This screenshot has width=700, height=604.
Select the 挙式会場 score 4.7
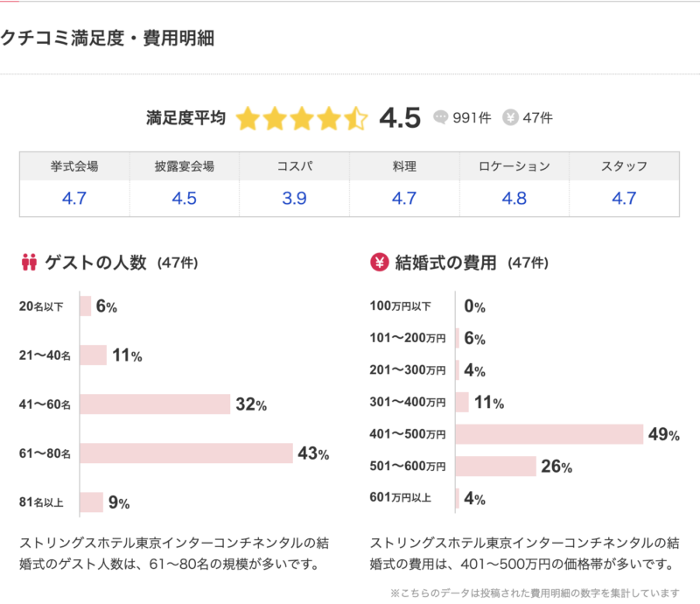(x=74, y=199)
